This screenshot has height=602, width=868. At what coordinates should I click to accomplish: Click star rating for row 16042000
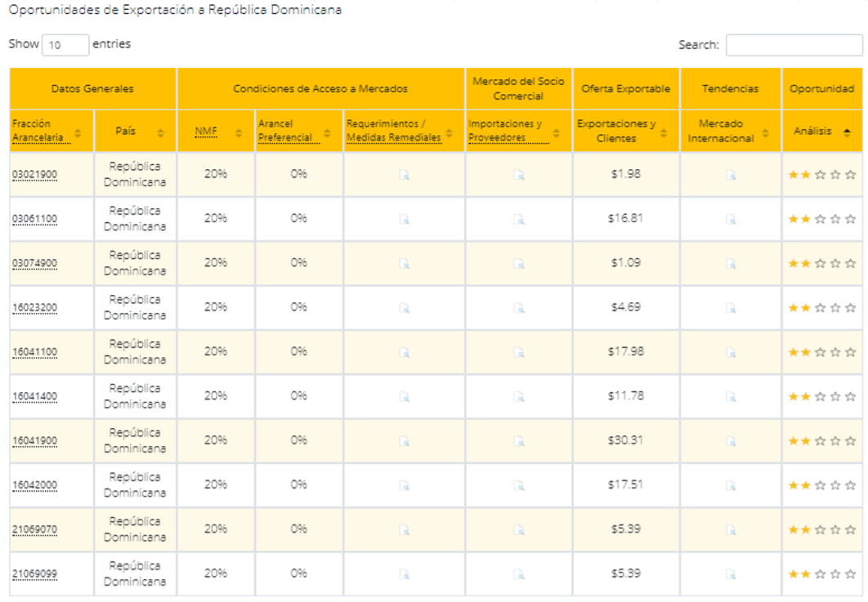pos(821,485)
